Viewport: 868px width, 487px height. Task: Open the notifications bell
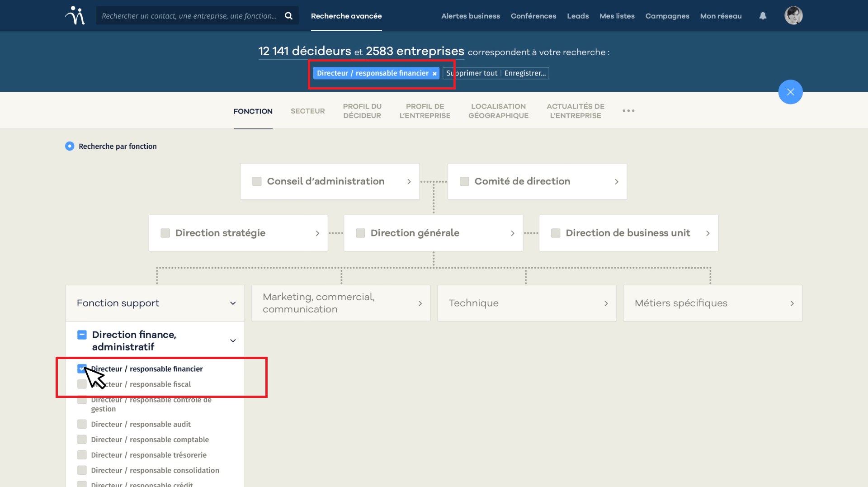coord(763,16)
